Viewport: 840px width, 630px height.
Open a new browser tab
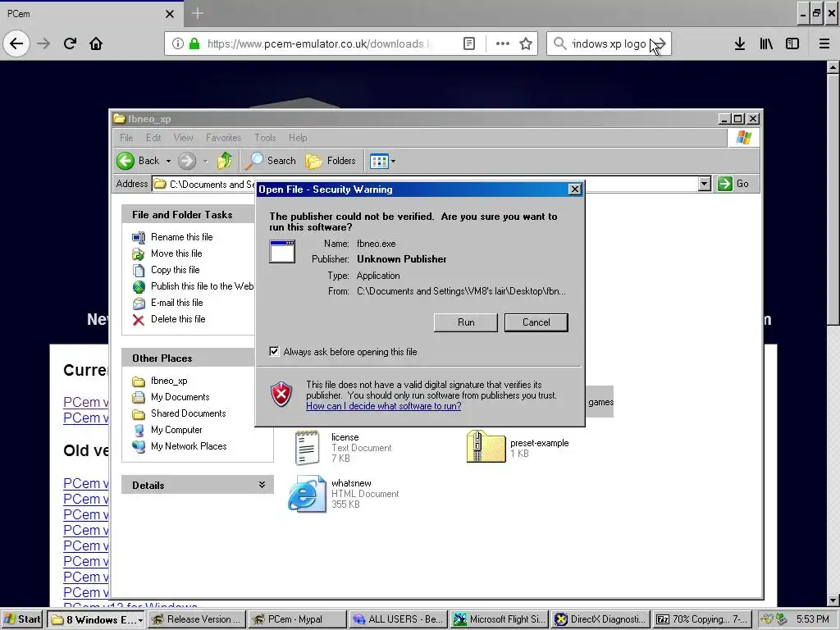[x=197, y=13]
